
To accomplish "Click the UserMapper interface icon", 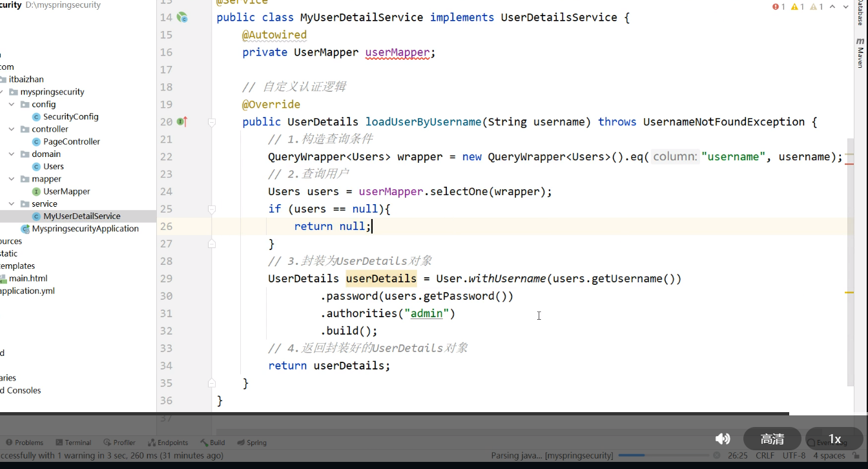I will click(x=37, y=191).
